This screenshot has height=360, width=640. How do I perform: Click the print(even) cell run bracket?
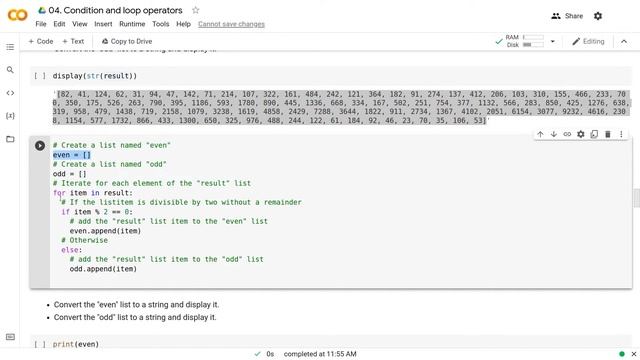40,344
